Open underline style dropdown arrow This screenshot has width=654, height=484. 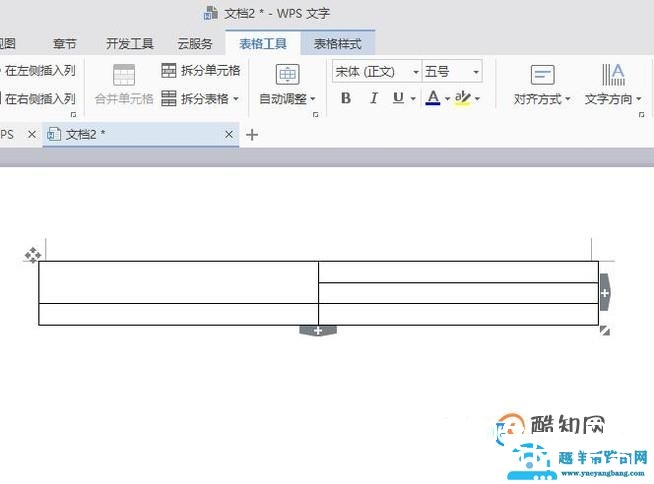pyautogui.click(x=413, y=99)
